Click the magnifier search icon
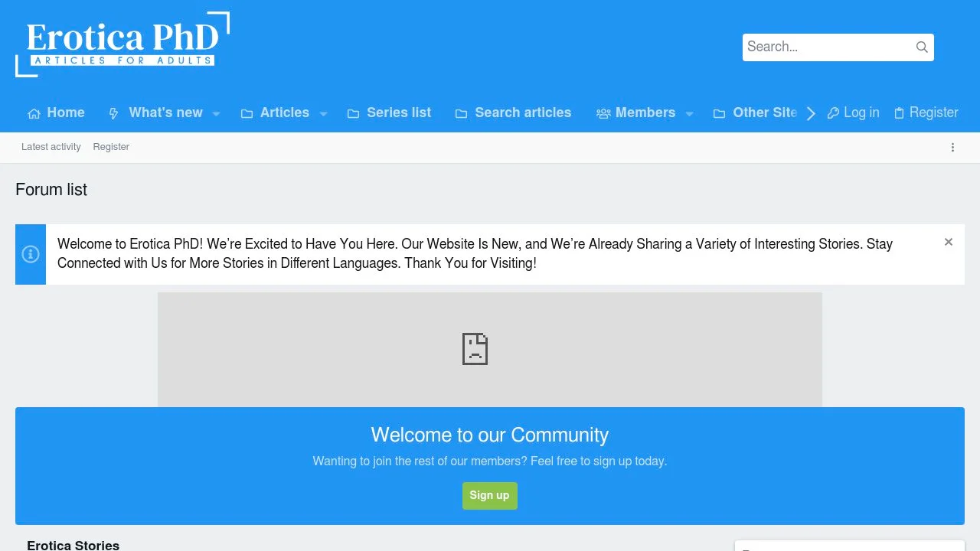 922,47
